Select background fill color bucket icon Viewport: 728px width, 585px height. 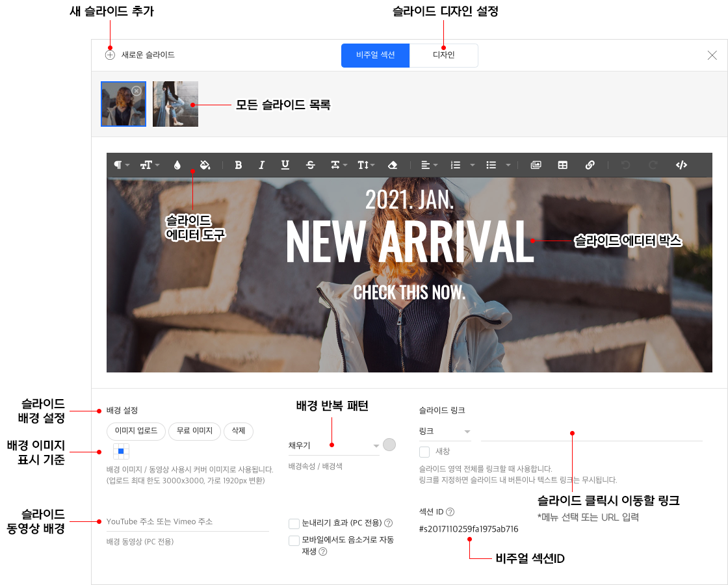205,165
